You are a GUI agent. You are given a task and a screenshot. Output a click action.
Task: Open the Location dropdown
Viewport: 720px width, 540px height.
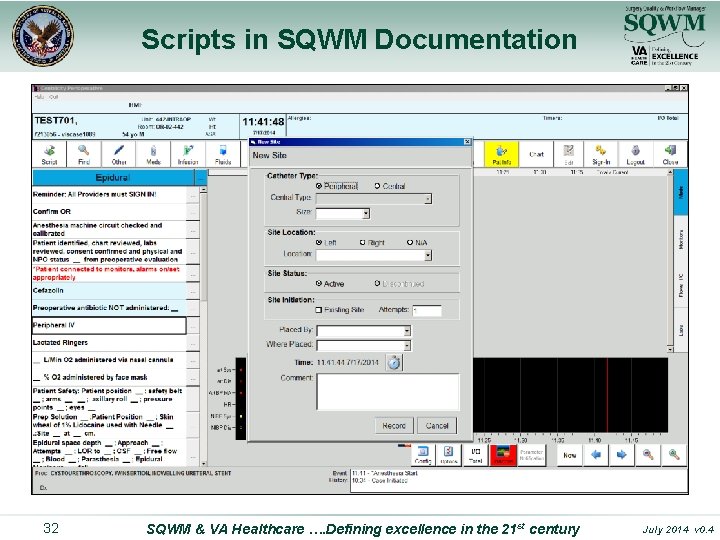(428, 255)
